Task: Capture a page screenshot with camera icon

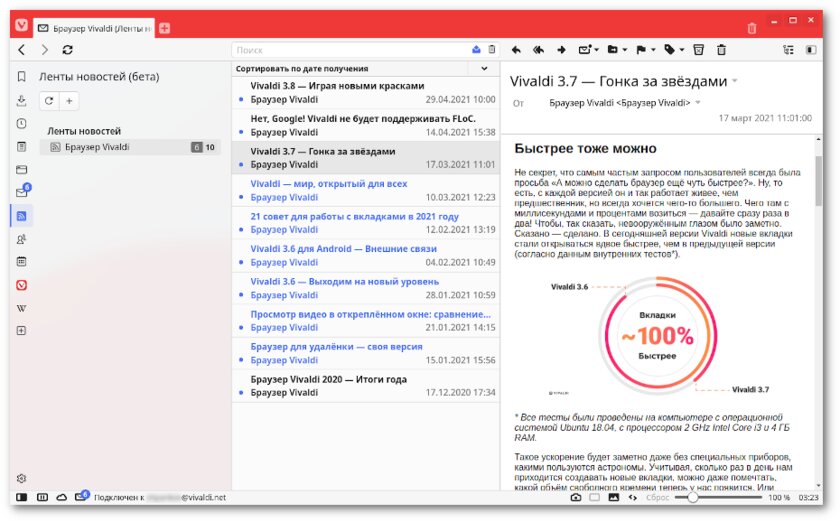Action: (576, 497)
